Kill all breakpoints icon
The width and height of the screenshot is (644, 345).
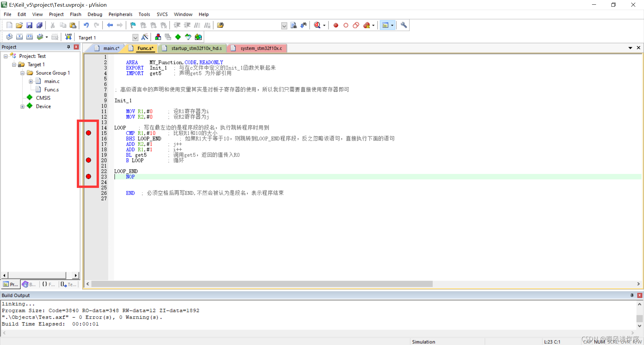[x=367, y=25]
